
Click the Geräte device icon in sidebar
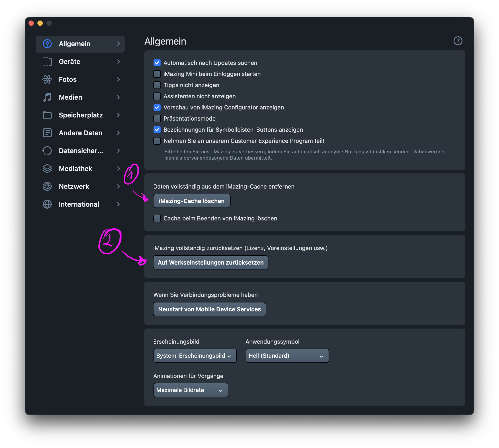[47, 62]
